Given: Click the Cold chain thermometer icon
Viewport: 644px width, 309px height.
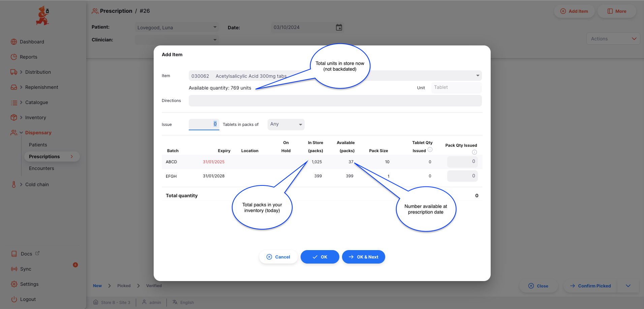Looking at the screenshot, I should 14,184.
